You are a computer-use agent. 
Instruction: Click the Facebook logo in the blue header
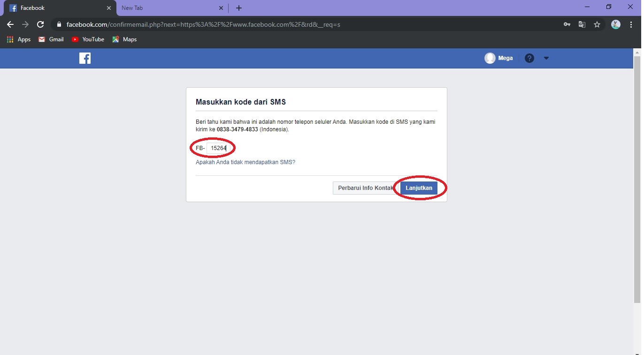pos(85,58)
